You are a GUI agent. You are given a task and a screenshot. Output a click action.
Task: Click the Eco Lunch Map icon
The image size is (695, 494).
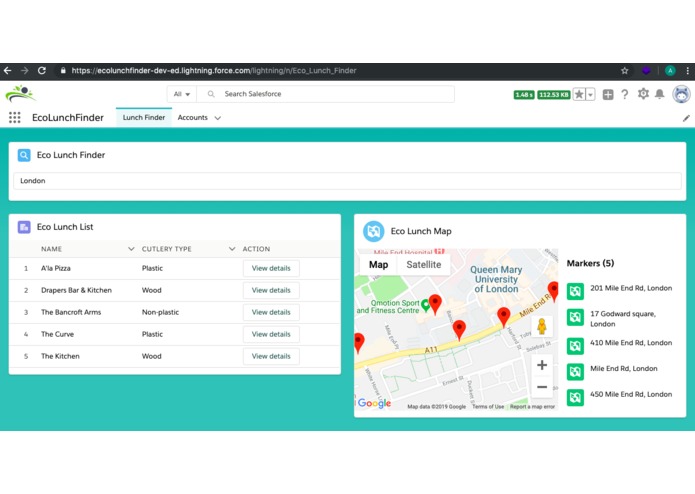pos(374,231)
